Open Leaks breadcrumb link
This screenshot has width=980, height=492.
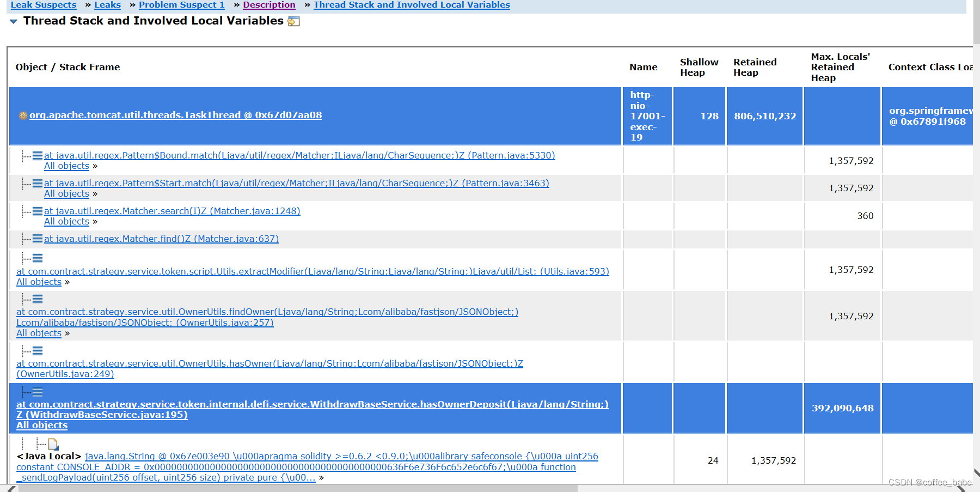pos(107,5)
